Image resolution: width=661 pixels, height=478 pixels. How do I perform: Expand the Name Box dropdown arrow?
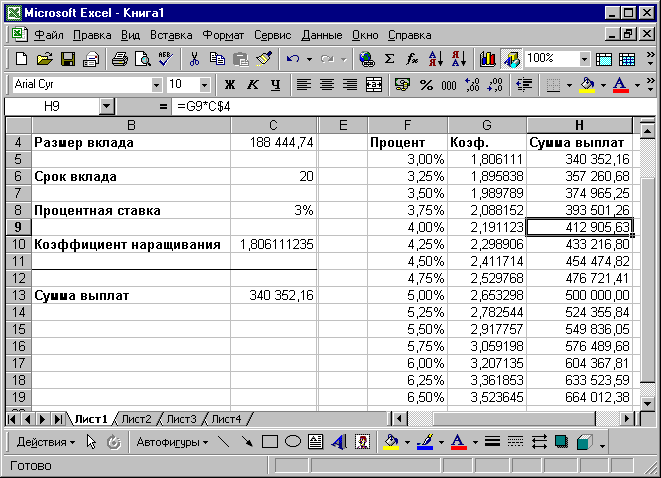point(107,107)
